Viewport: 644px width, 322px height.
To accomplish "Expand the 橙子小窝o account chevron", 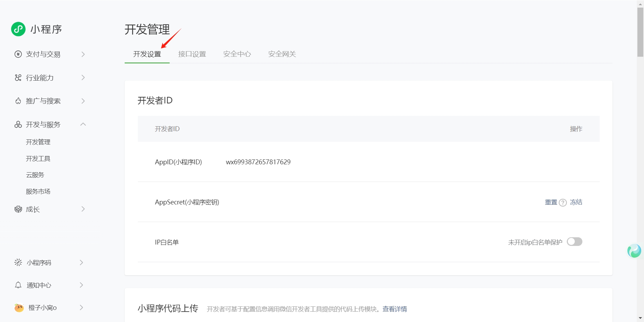I will [81, 307].
